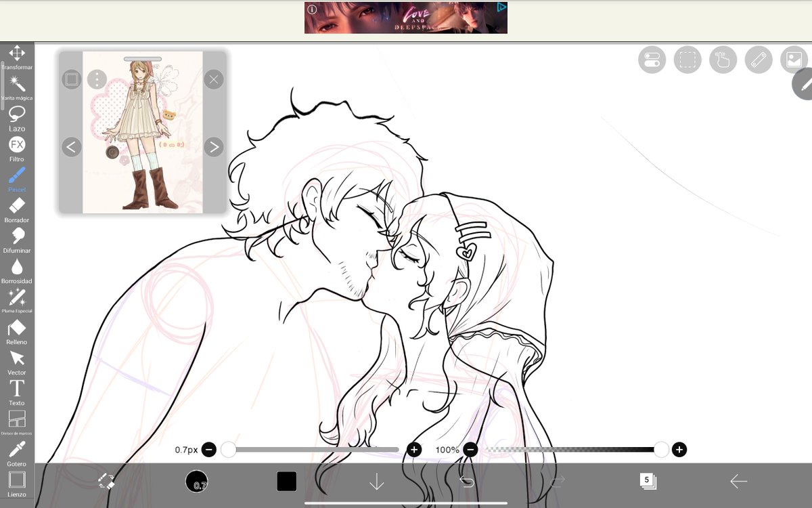Open the Lienzo canvas tool
This screenshot has height=508, width=812.
pos(17,484)
